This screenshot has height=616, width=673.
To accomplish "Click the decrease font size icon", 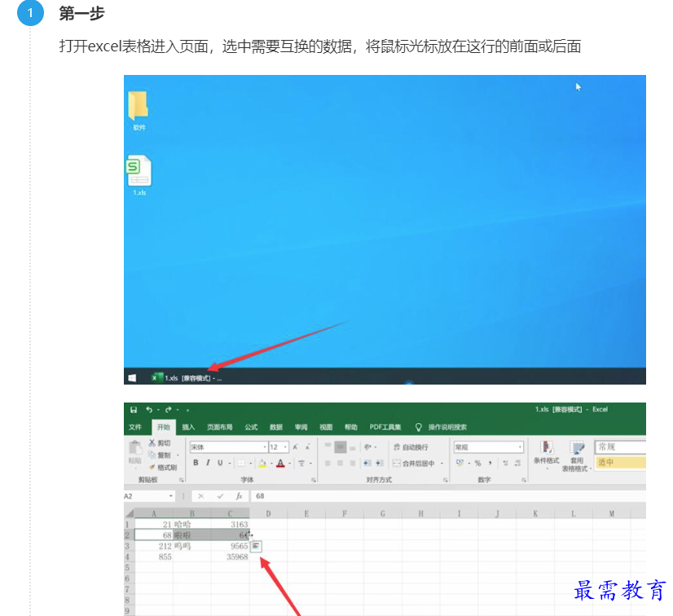I will pyautogui.click(x=308, y=447).
